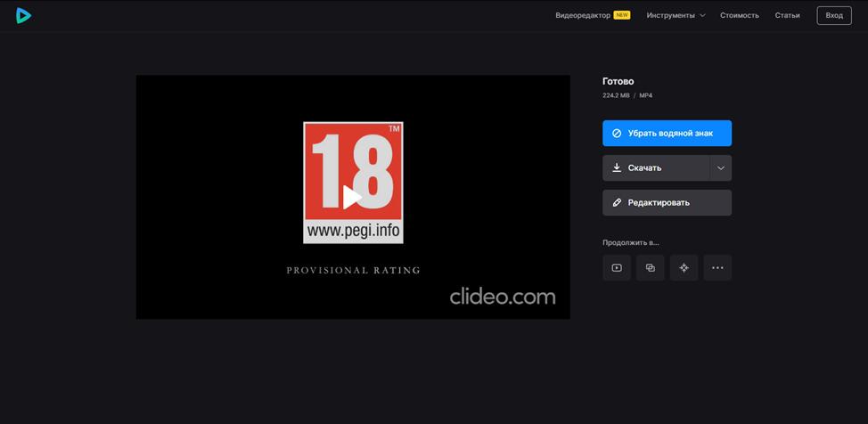Viewport: 868px width, 424px height.
Task: Open the Инструменты dropdown menu
Action: [676, 15]
